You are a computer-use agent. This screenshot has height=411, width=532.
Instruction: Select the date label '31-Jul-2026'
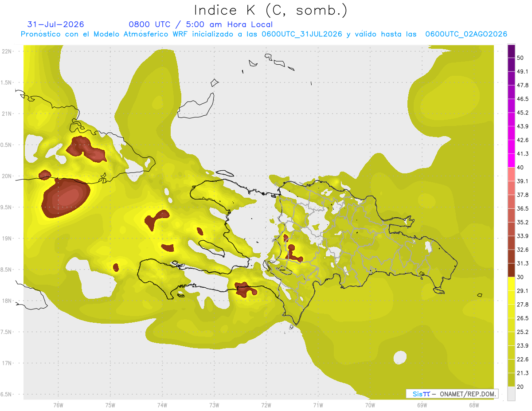coord(55,24)
